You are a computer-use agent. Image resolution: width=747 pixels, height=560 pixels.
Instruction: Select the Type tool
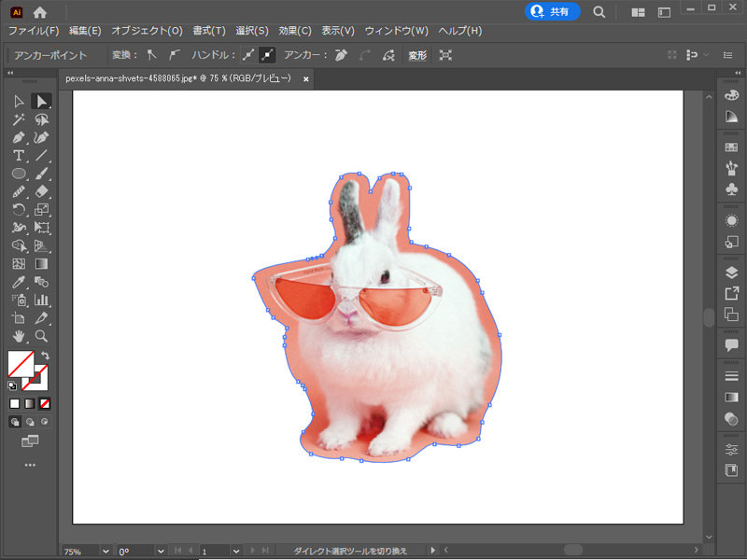click(x=19, y=154)
